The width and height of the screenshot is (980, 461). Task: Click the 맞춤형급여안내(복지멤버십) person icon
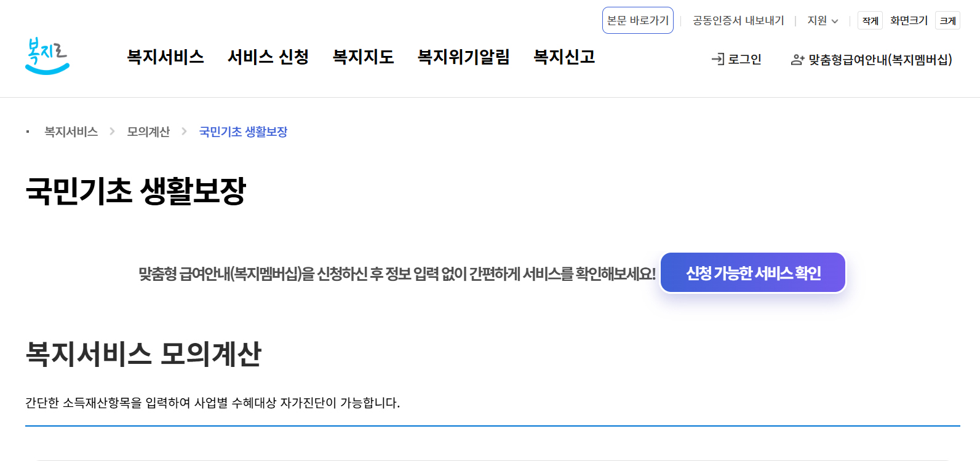click(x=797, y=60)
